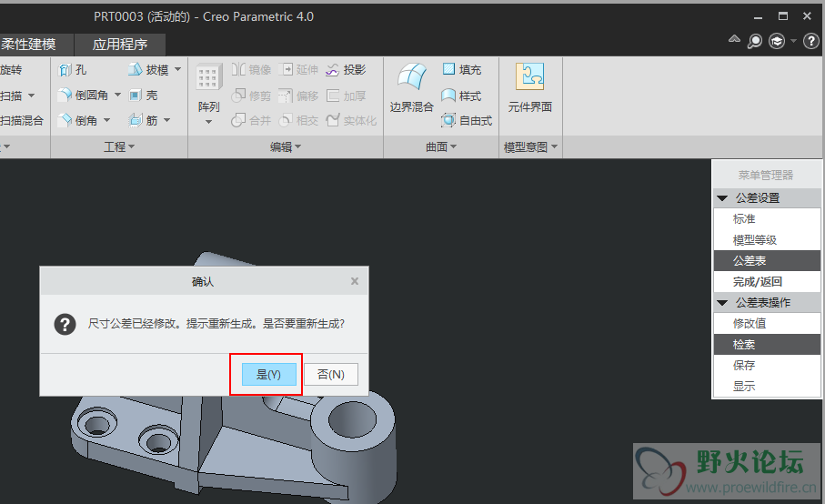Click the command search magnifier icon
This screenshot has height=504, width=825.
point(754,41)
